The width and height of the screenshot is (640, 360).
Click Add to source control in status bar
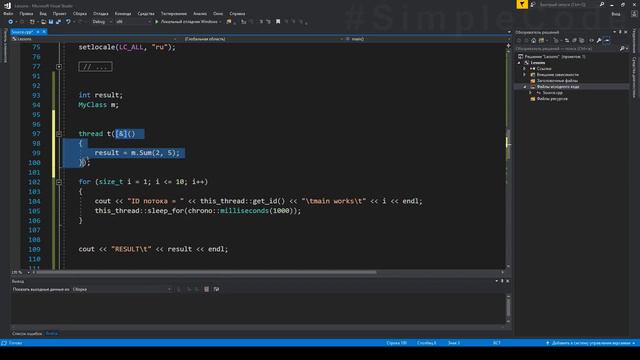tap(591, 343)
